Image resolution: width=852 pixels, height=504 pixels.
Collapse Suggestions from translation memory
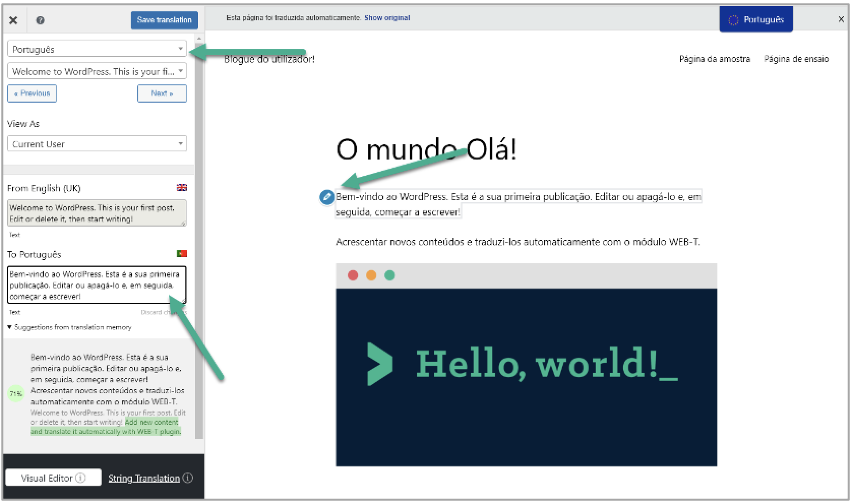[x=70, y=328]
